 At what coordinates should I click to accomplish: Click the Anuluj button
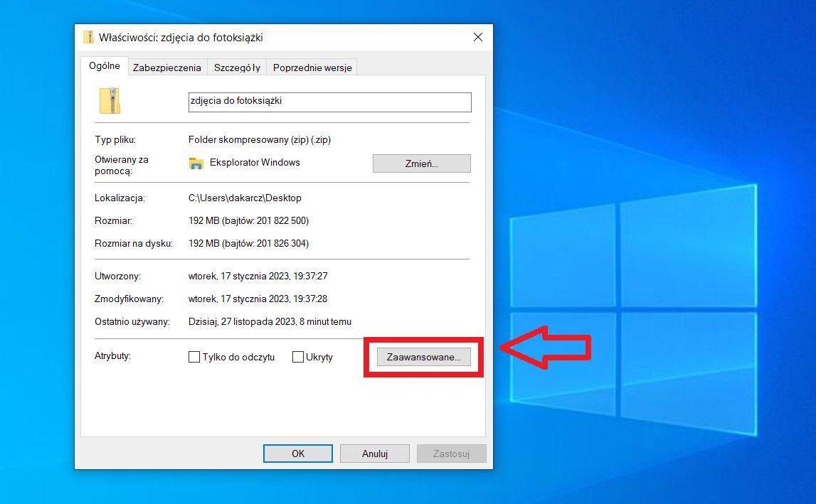375,454
